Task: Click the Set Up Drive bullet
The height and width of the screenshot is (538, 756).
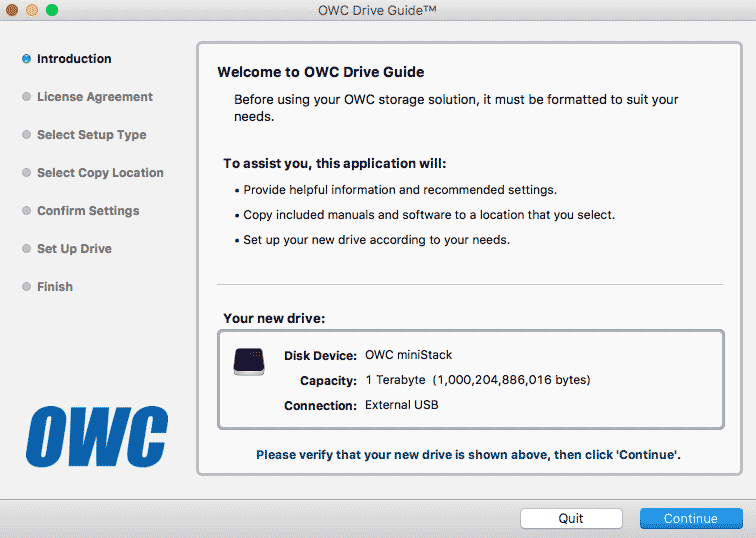Action: point(26,249)
